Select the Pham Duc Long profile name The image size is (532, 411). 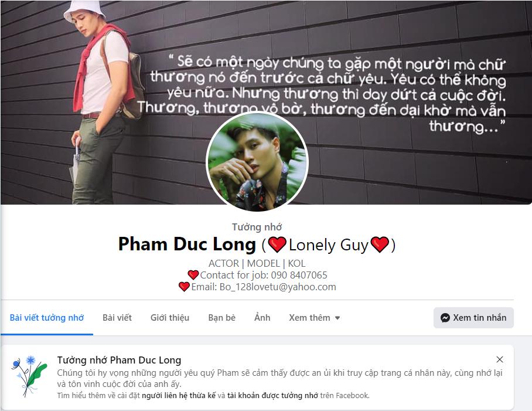[187, 244]
